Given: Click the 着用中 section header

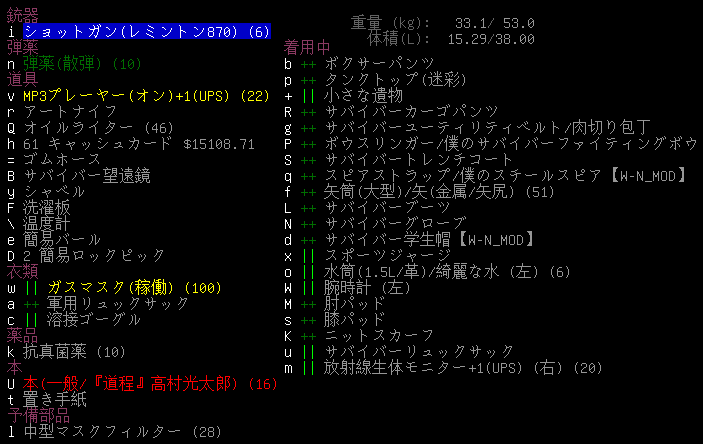Looking at the screenshot, I should [307, 48].
